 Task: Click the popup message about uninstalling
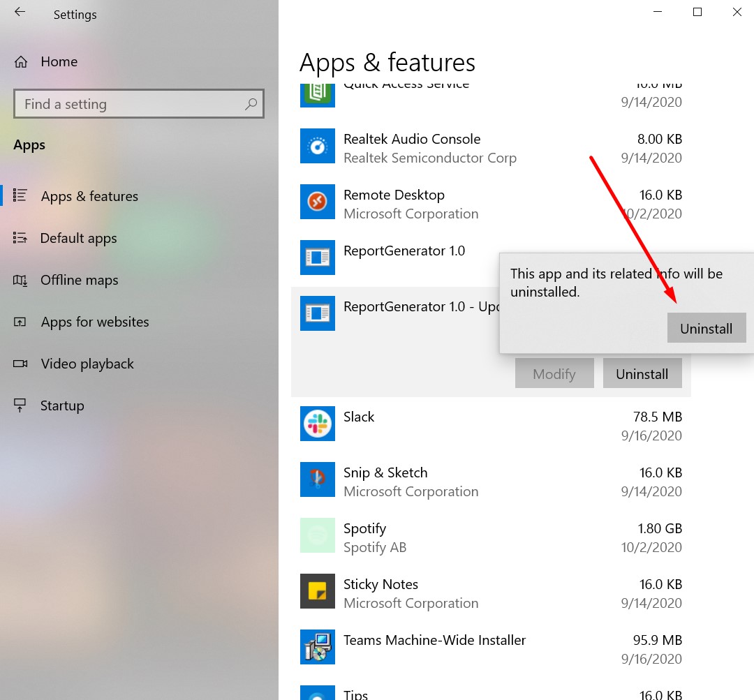click(x=616, y=283)
